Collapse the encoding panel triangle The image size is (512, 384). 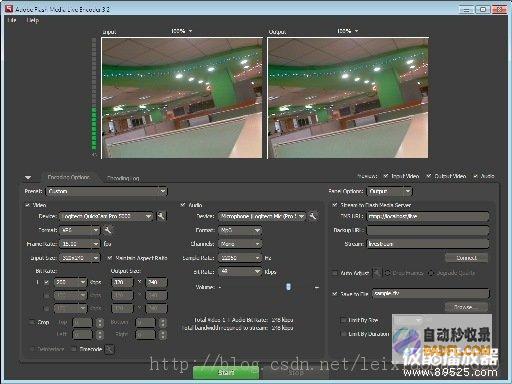point(28,177)
